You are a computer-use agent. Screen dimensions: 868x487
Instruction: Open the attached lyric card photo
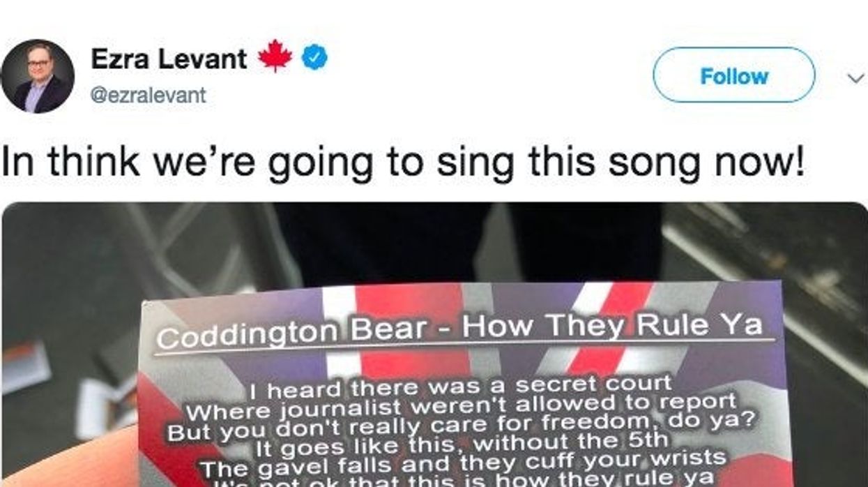point(434,345)
